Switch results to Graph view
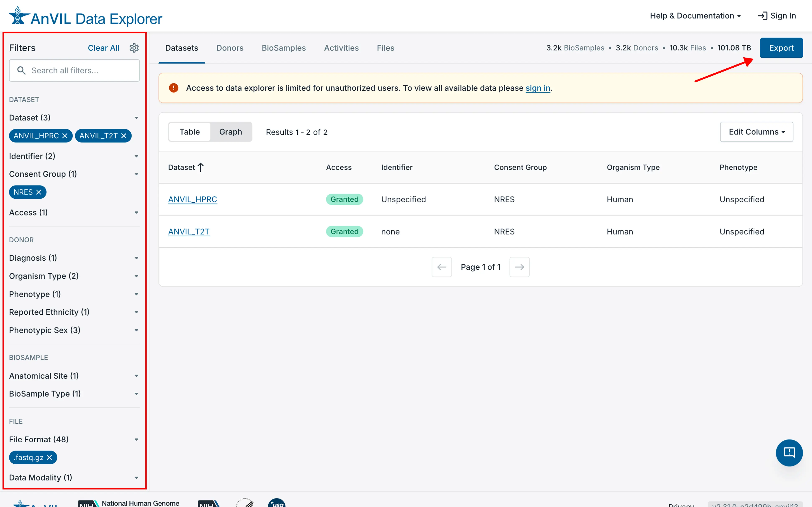This screenshot has height=507, width=812. (231, 131)
